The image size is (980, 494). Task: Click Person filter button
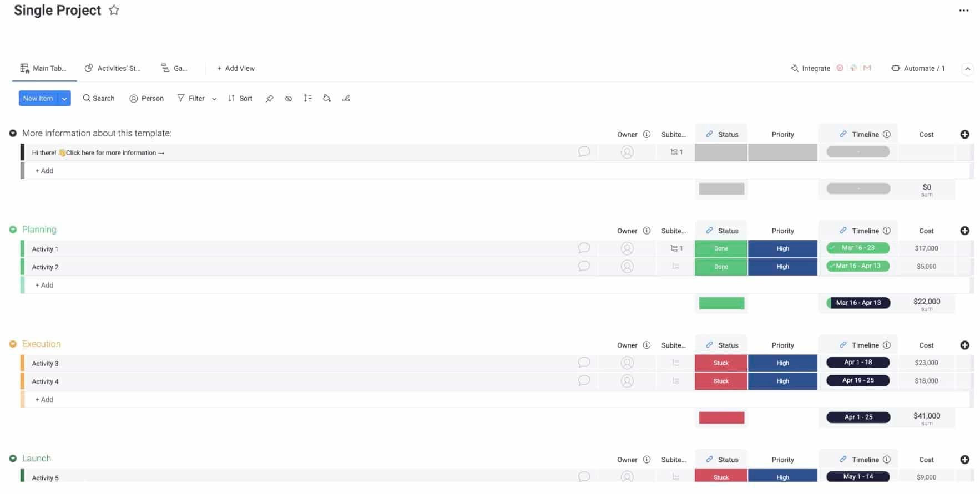tap(147, 98)
